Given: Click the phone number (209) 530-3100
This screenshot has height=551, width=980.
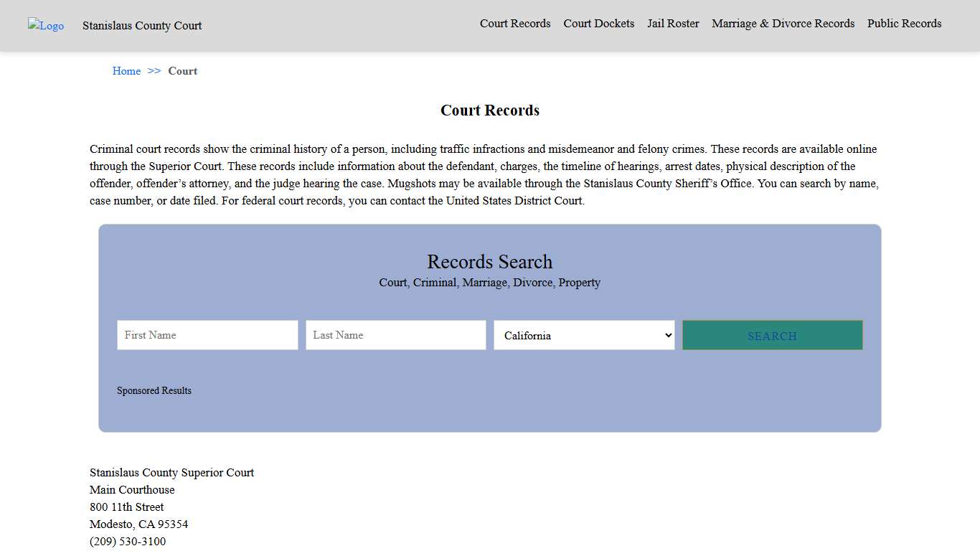Looking at the screenshot, I should pyautogui.click(x=128, y=541).
